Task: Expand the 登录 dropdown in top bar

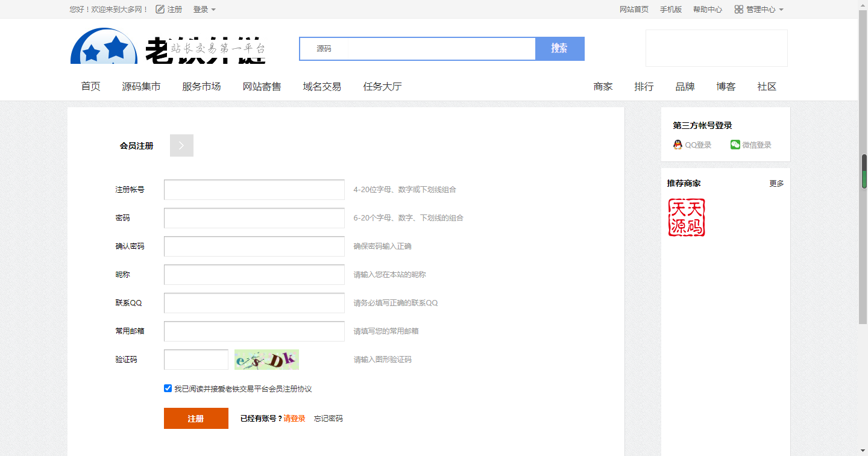Action: click(x=204, y=10)
